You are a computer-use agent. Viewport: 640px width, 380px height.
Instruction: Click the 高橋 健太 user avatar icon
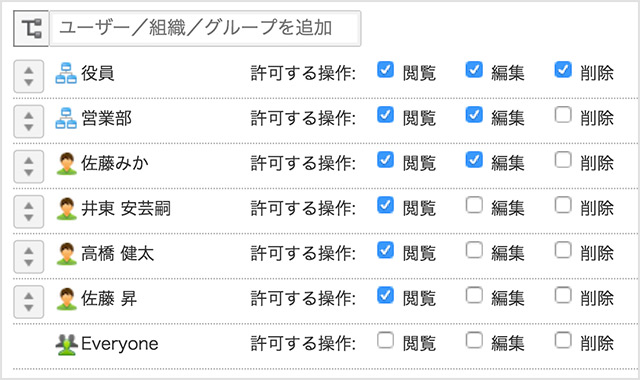(x=66, y=253)
